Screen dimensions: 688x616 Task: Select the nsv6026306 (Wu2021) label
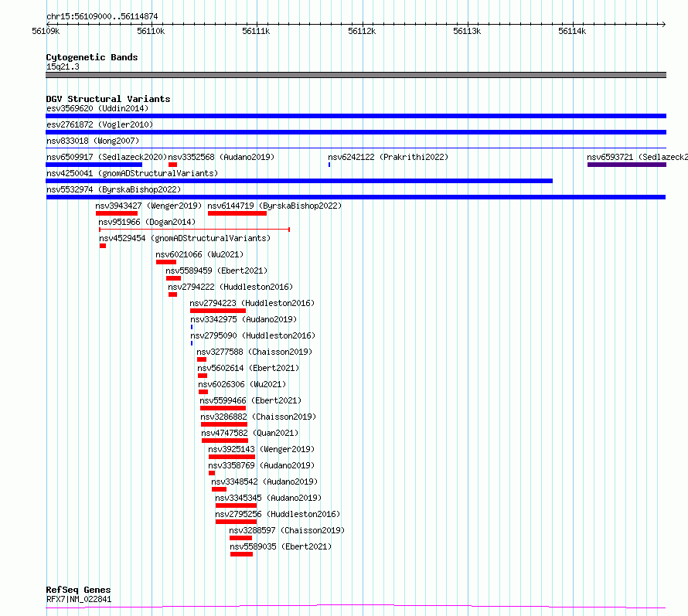pyautogui.click(x=242, y=384)
